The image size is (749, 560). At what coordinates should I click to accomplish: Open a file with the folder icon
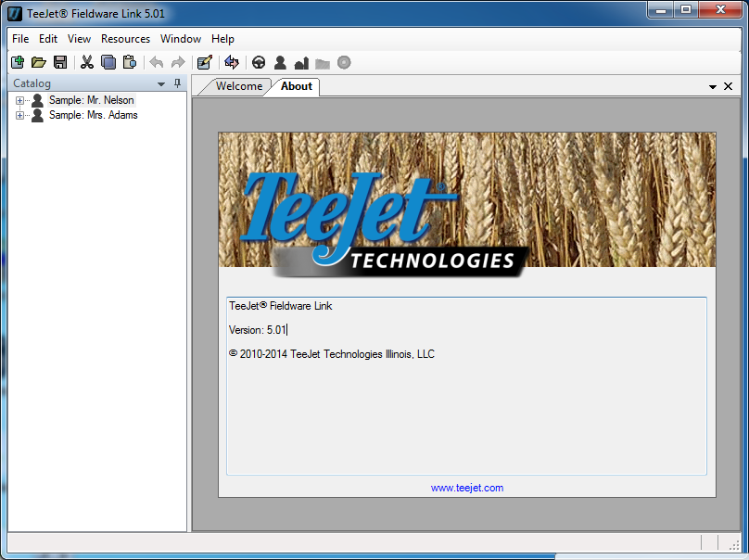(38, 63)
